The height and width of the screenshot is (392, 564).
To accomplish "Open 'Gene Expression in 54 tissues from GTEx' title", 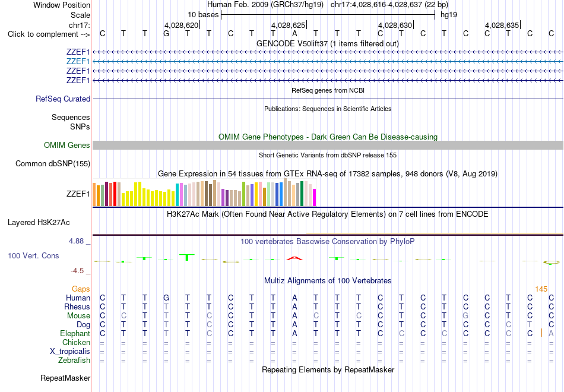I will (x=328, y=174).
